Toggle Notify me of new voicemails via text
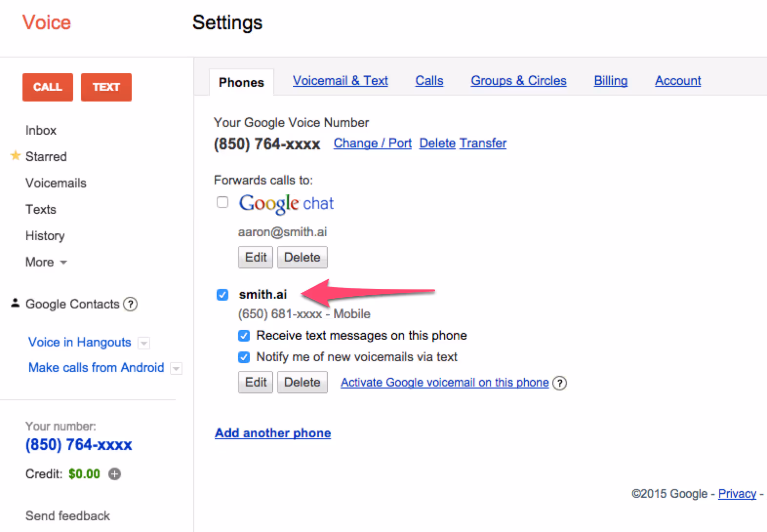This screenshot has height=532, width=767. pyautogui.click(x=244, y=357)
